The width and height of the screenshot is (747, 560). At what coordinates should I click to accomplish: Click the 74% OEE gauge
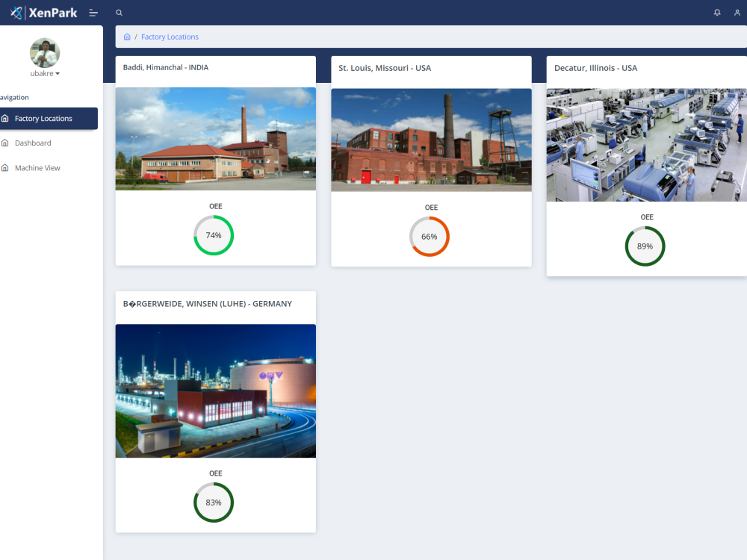214,235
